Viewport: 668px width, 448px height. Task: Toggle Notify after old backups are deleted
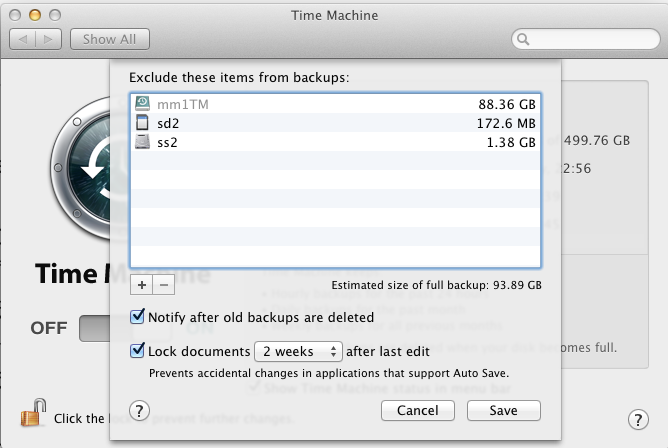pos(138,318)
